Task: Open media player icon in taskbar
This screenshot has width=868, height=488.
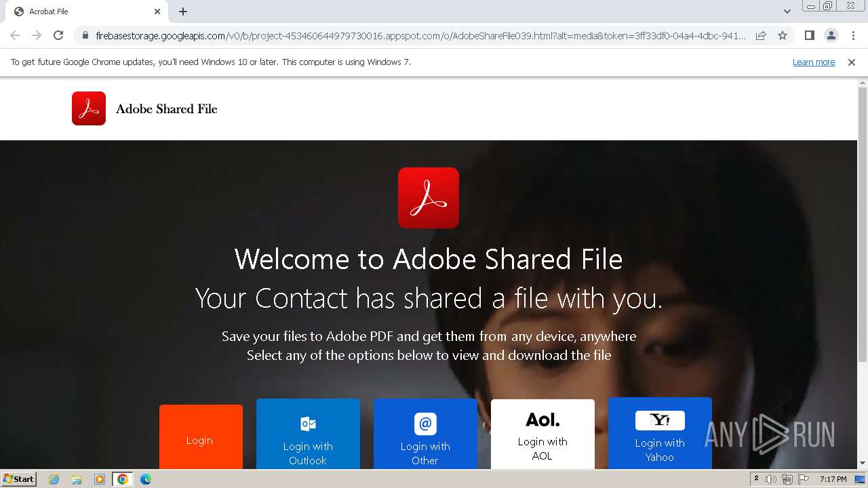Action: (x=99, y=479)
